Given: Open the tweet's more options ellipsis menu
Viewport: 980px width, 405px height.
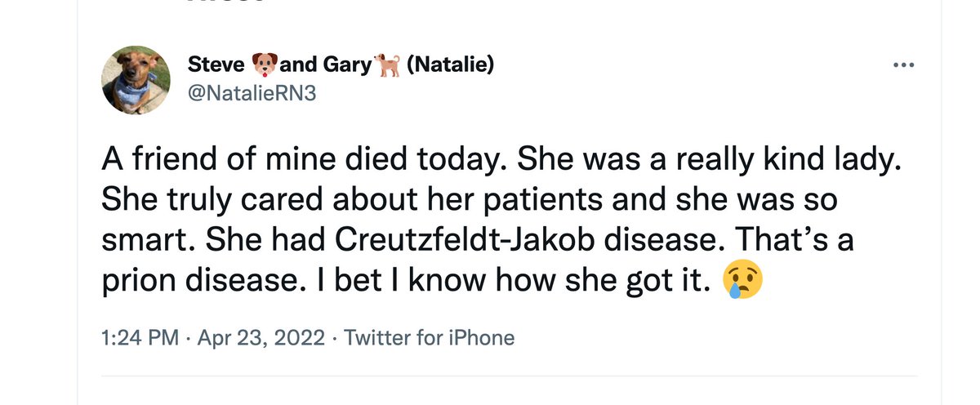Looking at the screenshot, I should coord(902,65).
